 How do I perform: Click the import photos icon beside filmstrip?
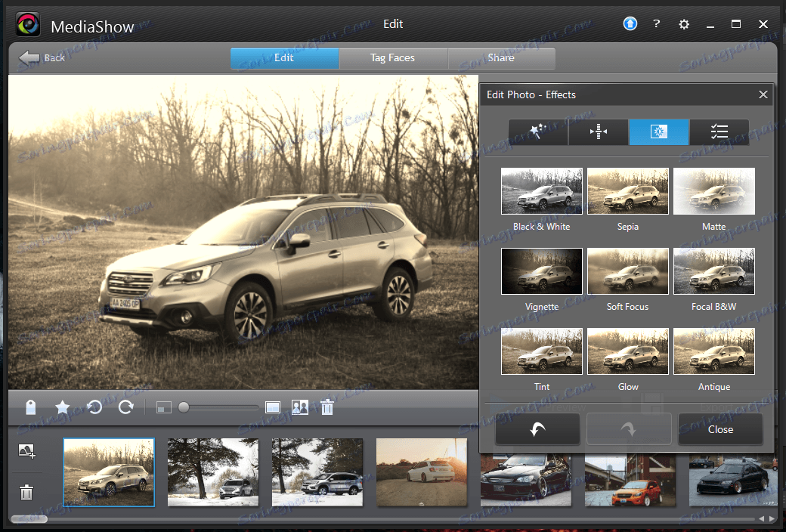[26, 451]
